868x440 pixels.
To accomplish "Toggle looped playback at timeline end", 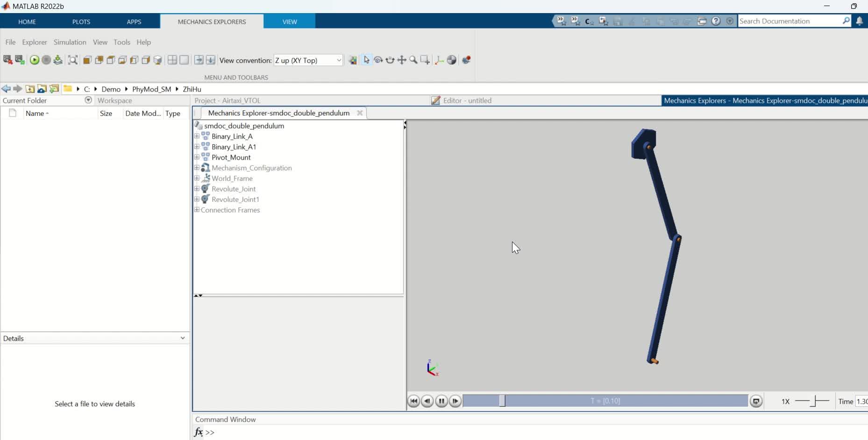I will 756,401.
